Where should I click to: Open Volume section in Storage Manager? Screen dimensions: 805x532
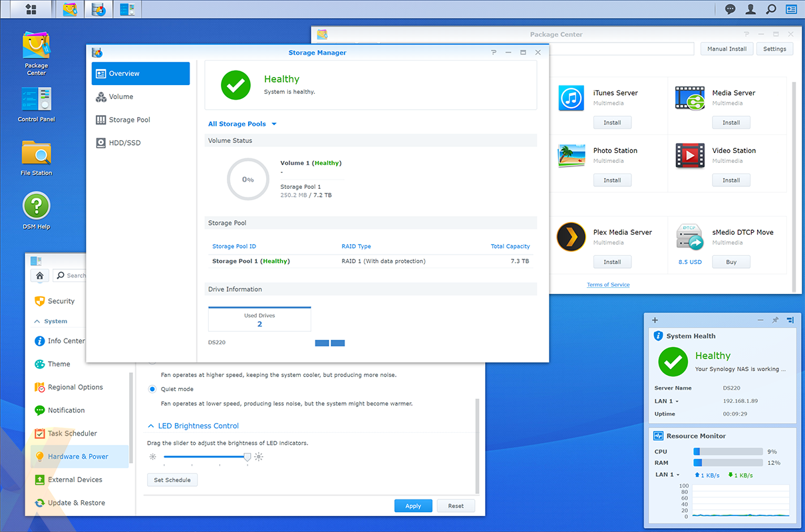[x=140, y=96]
